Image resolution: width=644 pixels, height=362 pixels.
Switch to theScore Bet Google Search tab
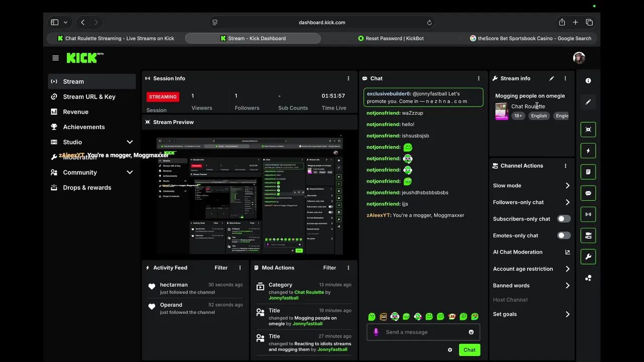click(530, 38)
